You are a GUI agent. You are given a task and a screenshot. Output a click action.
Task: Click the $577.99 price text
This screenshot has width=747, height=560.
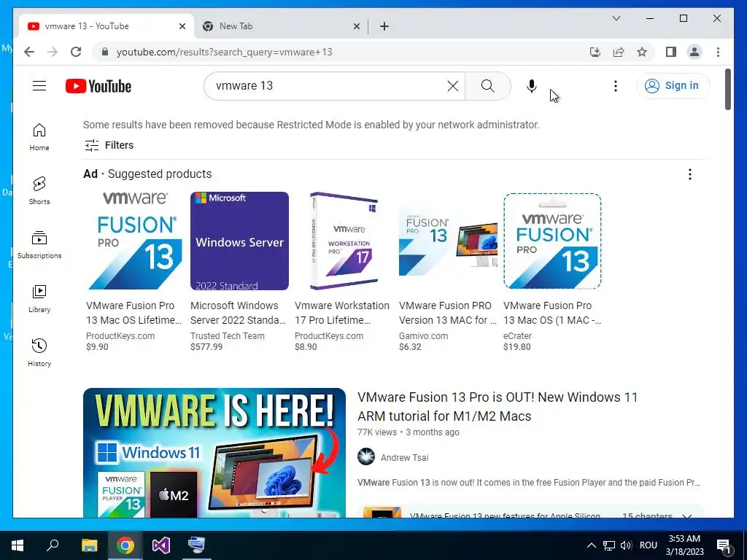(206, 346)
